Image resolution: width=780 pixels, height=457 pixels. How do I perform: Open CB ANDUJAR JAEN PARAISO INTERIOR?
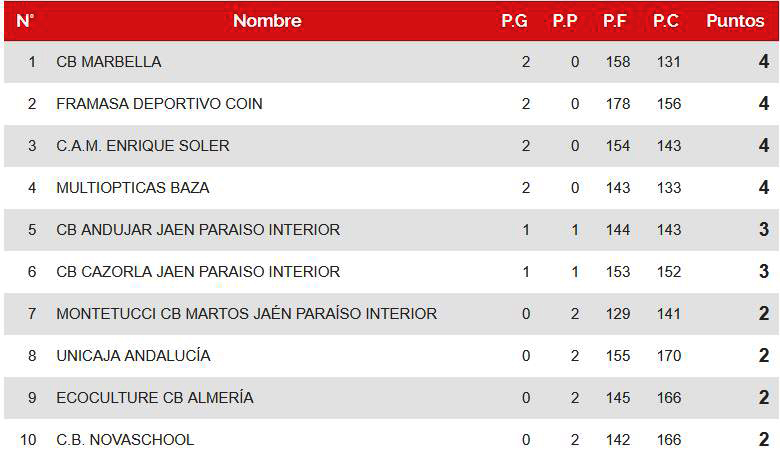coord(198,230)
